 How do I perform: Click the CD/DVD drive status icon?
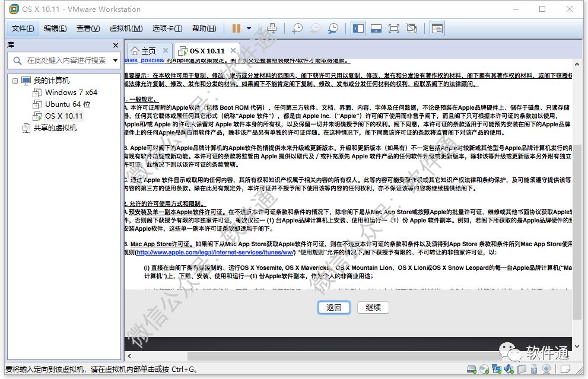point(484,370)
